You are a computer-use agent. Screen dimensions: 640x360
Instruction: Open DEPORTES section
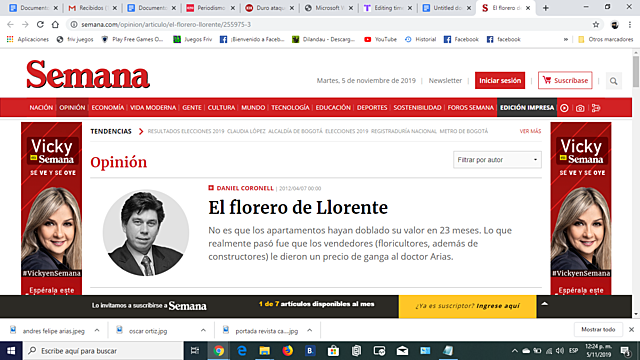click(x=372, y=108)
